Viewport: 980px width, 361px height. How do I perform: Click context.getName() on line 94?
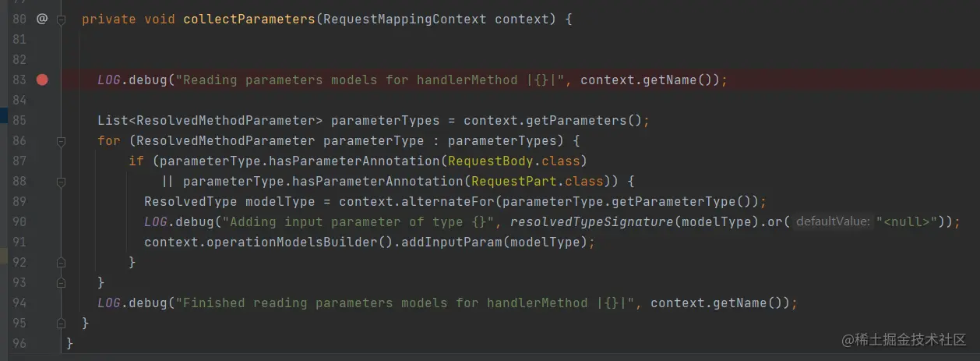click(721, 303)
